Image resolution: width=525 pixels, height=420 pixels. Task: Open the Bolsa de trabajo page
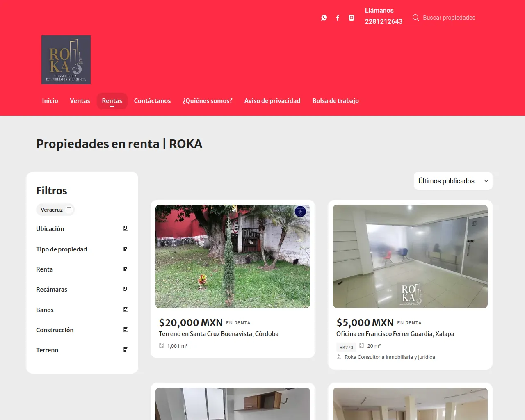[336, 101]
